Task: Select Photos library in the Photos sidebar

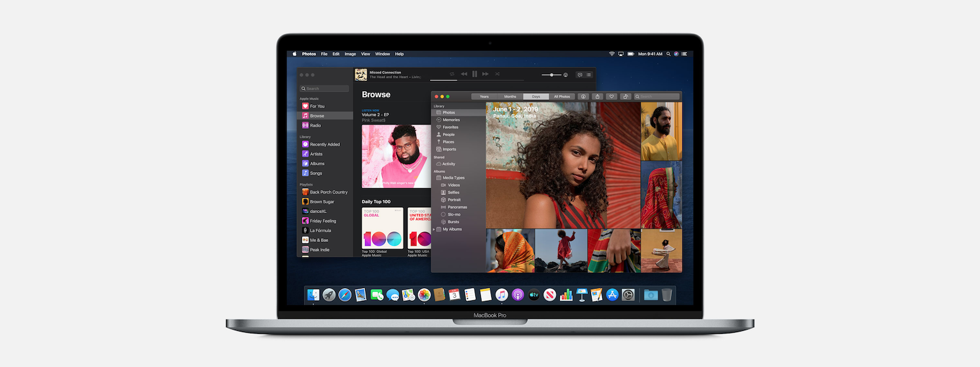Action: coord(459,113)
